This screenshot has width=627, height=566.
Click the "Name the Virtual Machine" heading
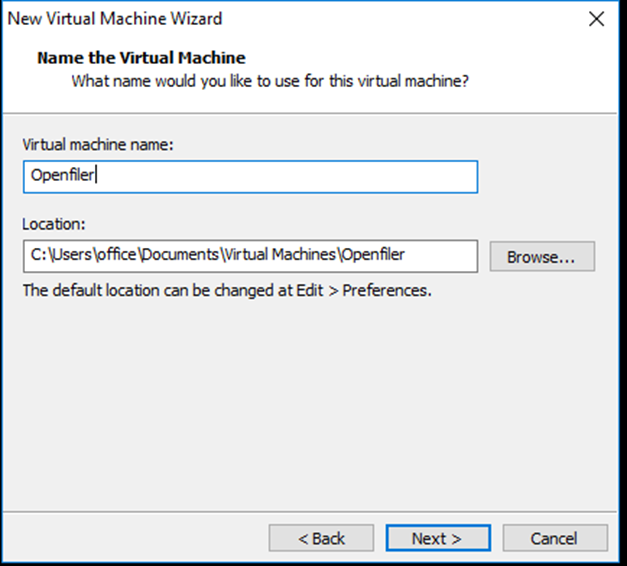[x=141, y=58]
